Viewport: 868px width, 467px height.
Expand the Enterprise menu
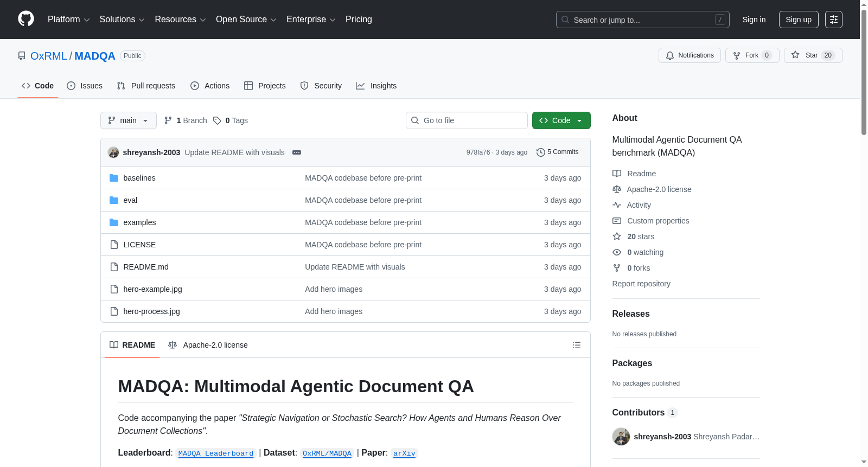311,20
